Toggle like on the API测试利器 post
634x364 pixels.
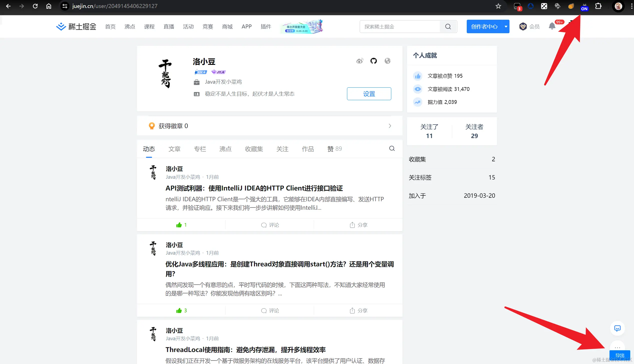coord(179,225)
